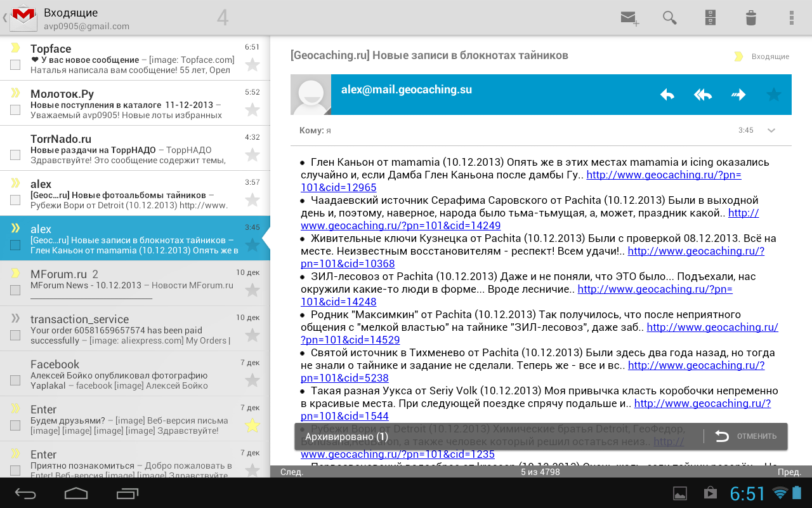
Task: Tap the reply-all double arrow icon
Action: (702, 95)
